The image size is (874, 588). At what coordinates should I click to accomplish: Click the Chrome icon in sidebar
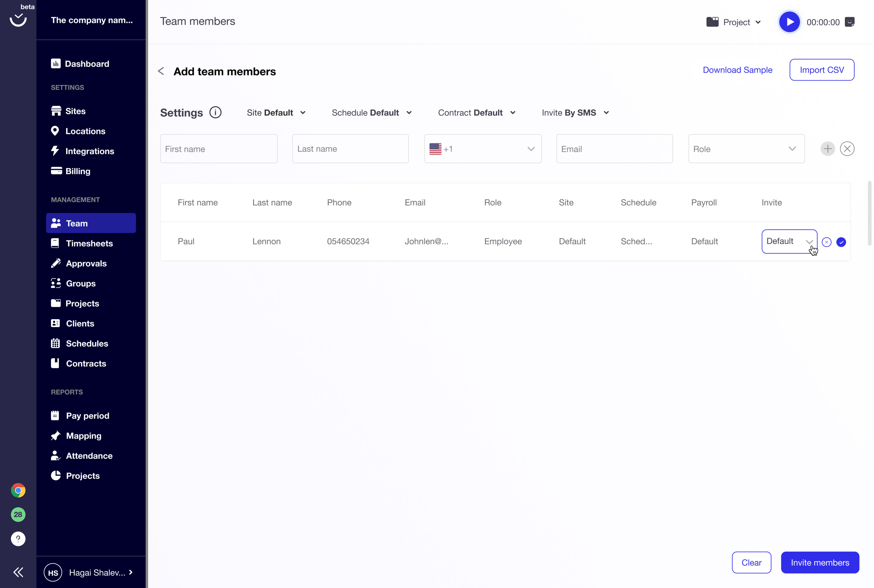[x=18, y=490]
